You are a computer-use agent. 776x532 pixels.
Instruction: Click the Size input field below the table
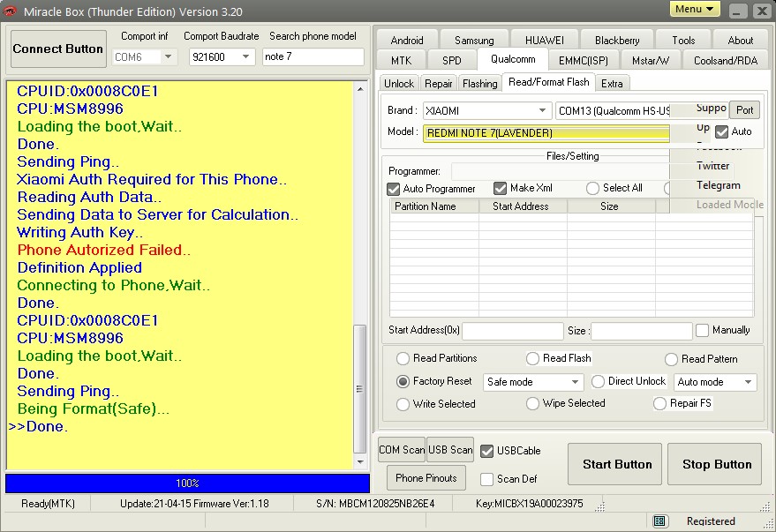[642, 331]
